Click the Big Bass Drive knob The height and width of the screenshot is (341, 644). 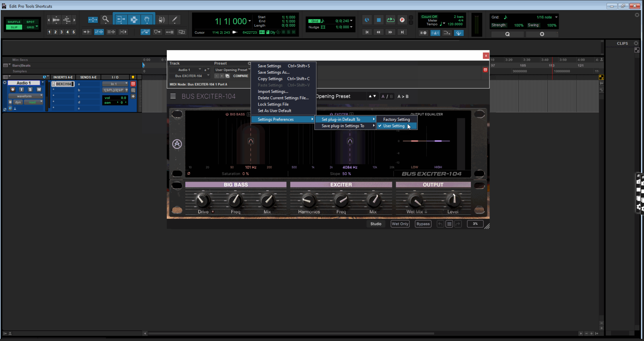203,200
